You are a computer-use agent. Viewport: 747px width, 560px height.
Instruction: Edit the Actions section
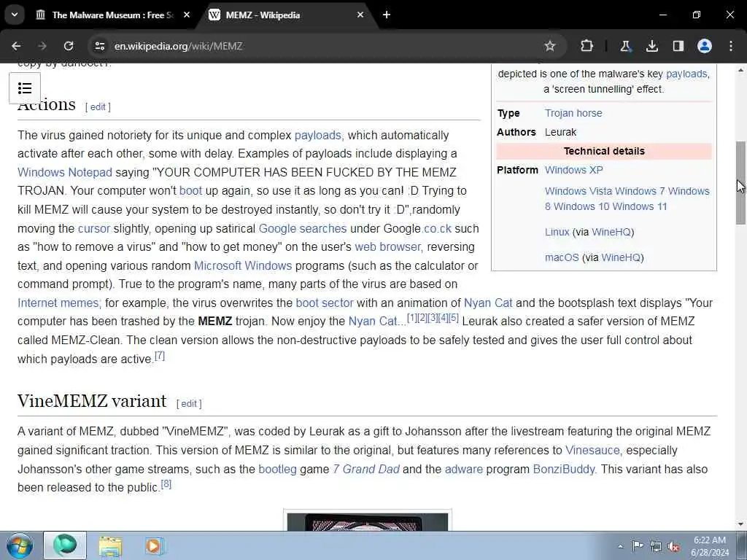(x=98, y=106)
